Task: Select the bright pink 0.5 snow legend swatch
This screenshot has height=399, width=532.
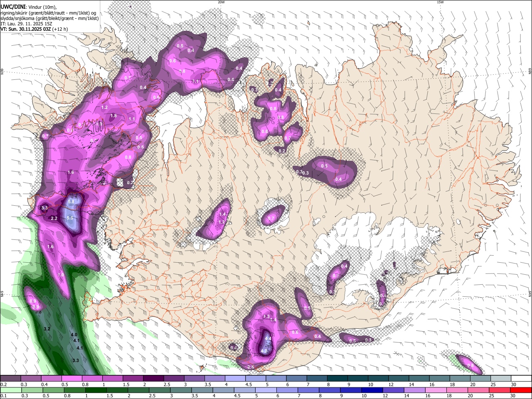Action: tap(72, 378)
